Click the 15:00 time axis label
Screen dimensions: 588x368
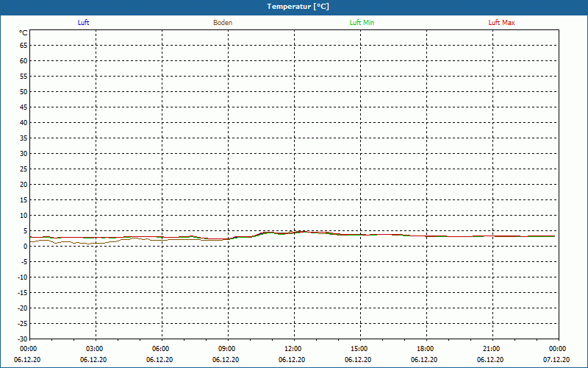[359, 349]
